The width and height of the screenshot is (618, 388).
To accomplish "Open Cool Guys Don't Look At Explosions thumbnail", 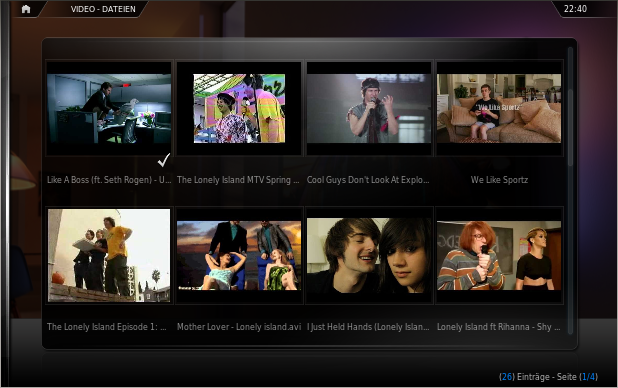I will (x=369, y=108).
